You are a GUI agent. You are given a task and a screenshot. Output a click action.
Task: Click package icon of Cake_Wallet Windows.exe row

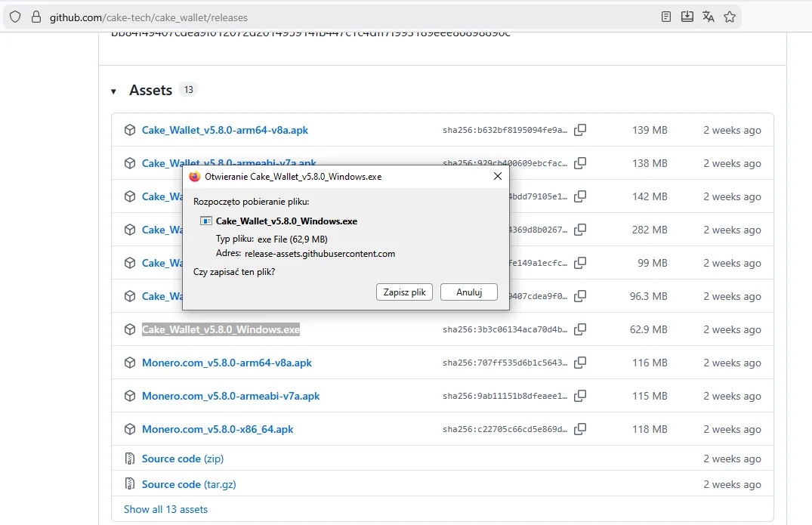tap(130, 329)
